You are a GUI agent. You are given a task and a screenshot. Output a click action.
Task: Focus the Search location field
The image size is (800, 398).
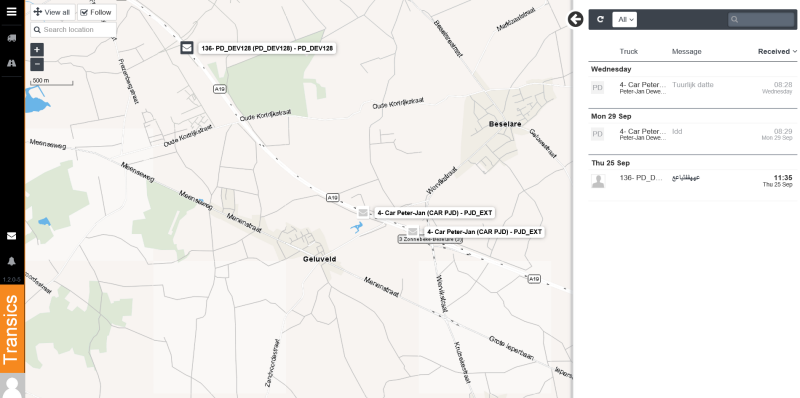click(x=73, y=30)
